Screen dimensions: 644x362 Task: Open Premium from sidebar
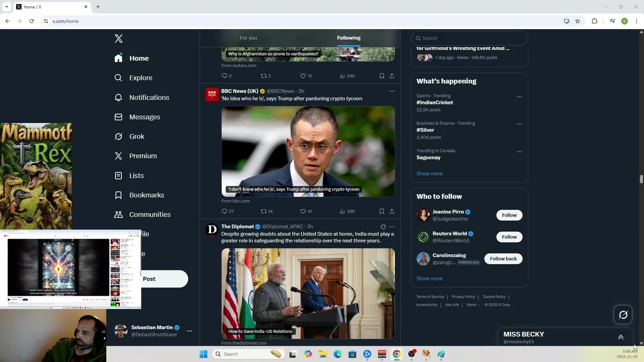[136, 156]
